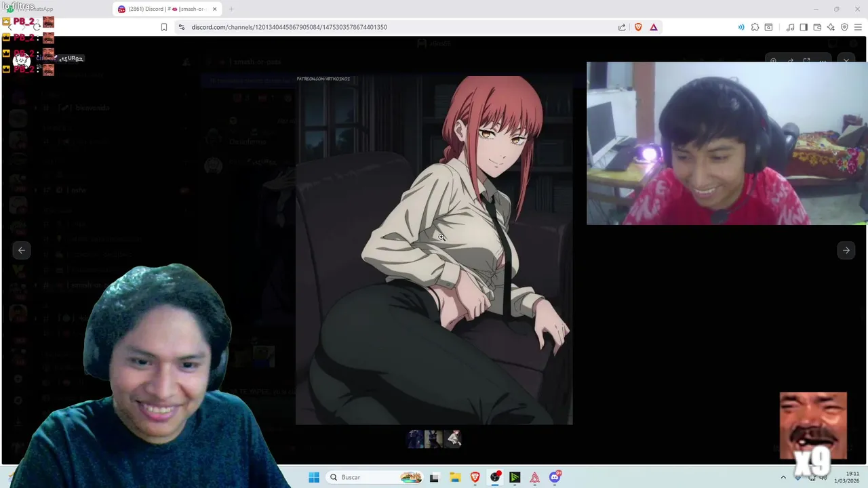Viewport: 868px width, 488px height.
Task: Close the Discord browser tab
Action: click(215, 9)
